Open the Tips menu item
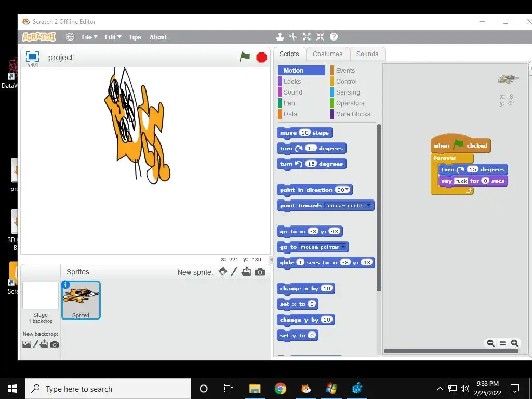 pos(135,37)
